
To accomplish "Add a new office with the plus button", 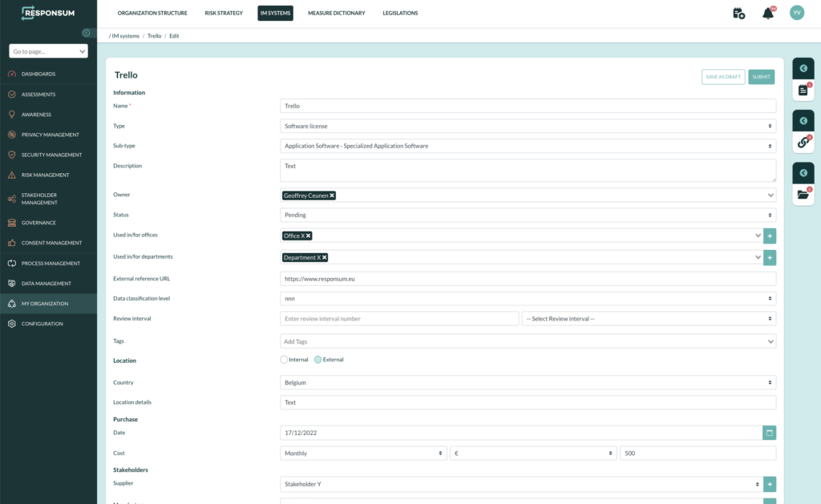I will (770, 236).
